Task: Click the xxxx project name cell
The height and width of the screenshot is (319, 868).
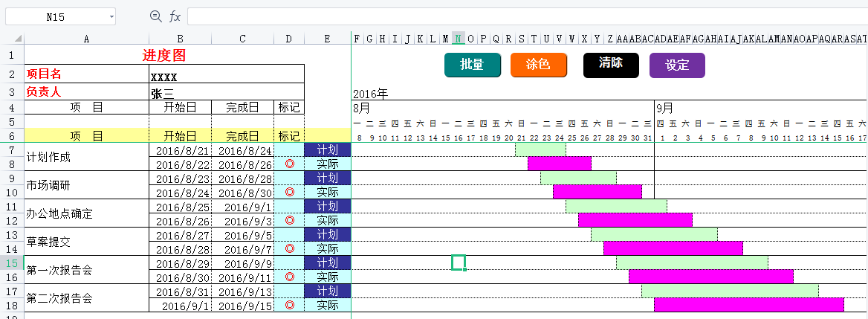Action: coord(227,74)
